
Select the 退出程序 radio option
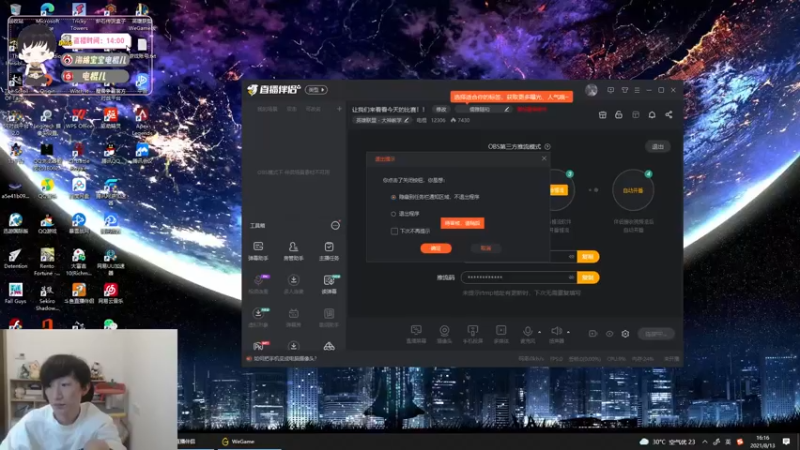point(393,214)
